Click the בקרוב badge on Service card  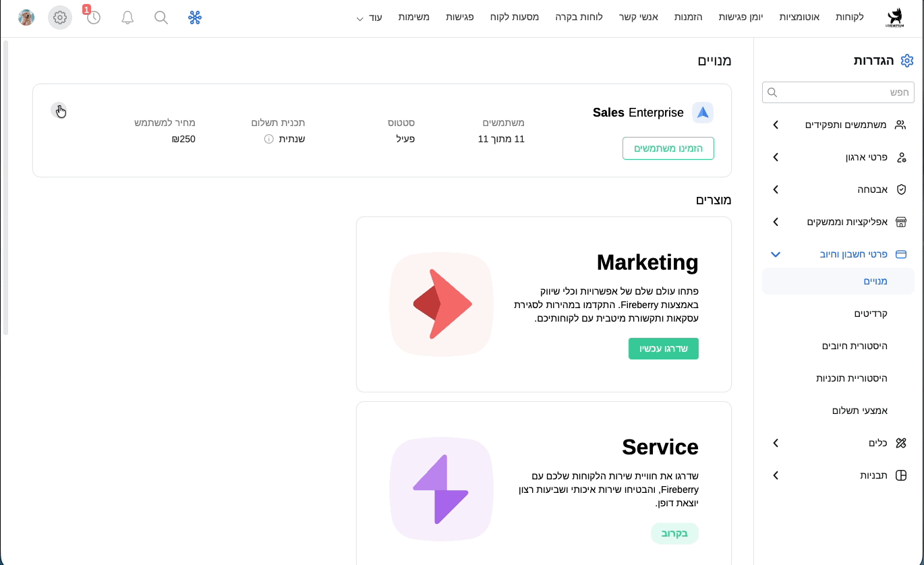point(674,533)
